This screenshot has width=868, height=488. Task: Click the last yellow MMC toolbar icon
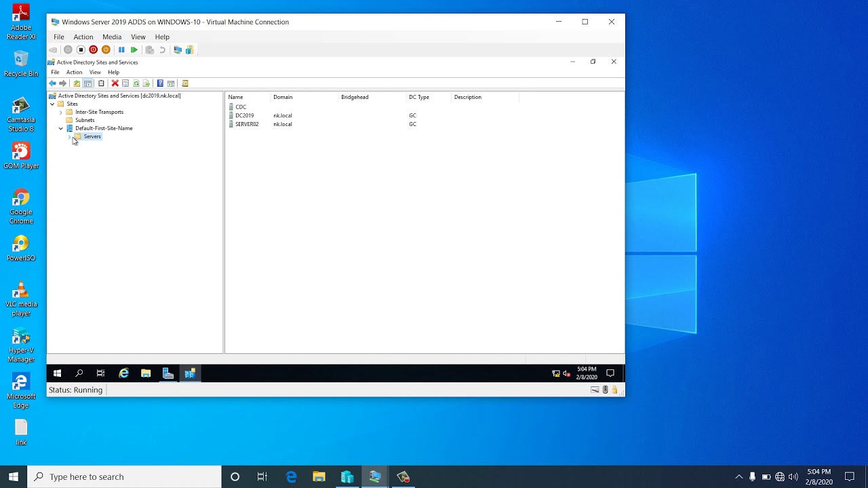tap(185, 83)
